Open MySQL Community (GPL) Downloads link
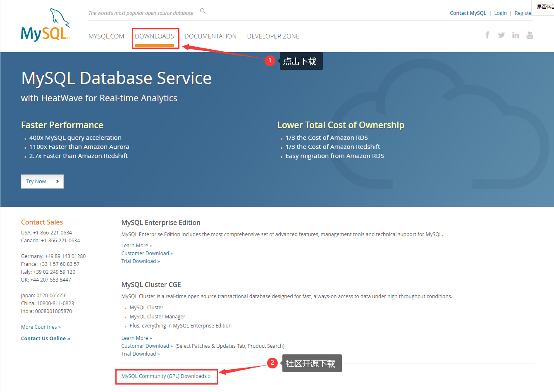 (166, 376)
